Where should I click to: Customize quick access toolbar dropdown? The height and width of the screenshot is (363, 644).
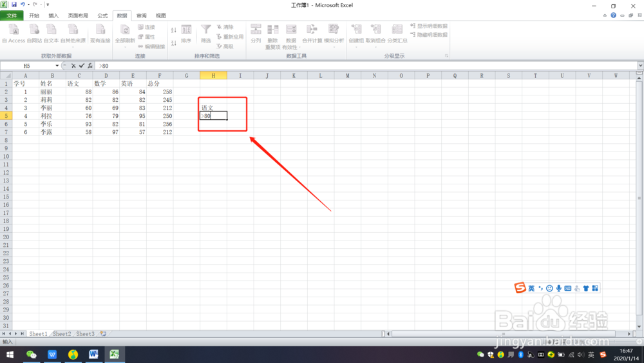click(x=48, y=5)
